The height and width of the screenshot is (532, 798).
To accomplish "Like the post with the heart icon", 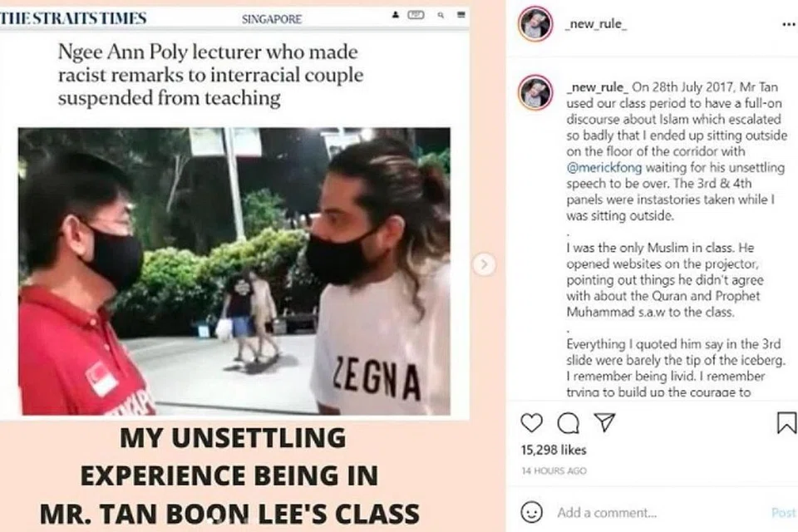I will click(x=532, y=423).
